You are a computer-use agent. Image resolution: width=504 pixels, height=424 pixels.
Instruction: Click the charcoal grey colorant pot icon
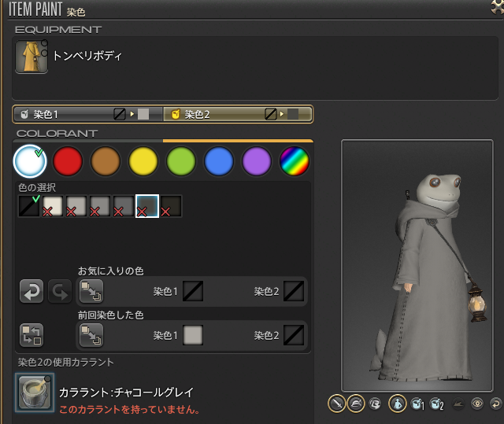click(35, 393)
